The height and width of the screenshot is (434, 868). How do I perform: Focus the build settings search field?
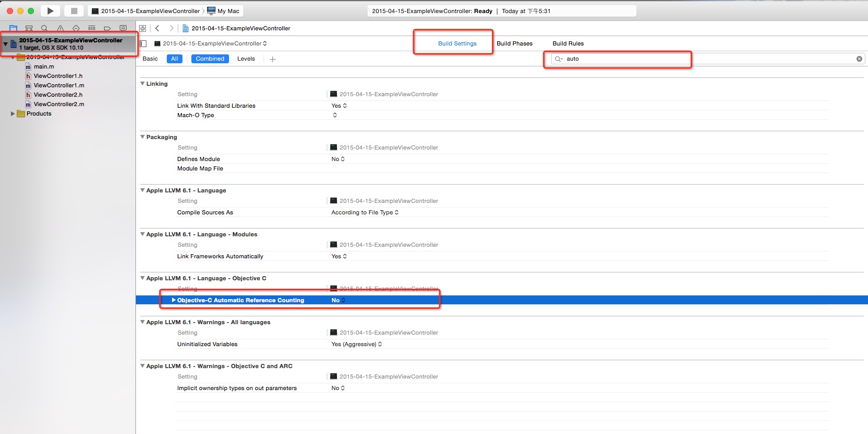point(707,59)
